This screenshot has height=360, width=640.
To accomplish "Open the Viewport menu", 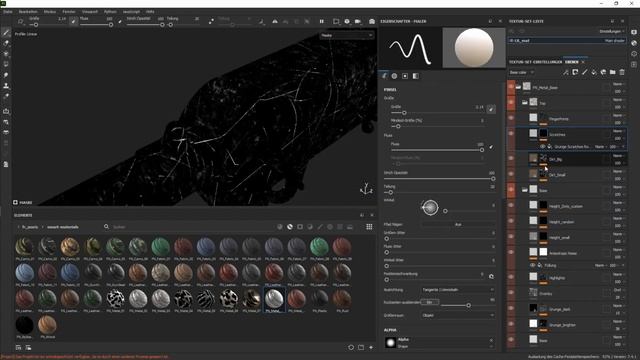I will [90, 12].
